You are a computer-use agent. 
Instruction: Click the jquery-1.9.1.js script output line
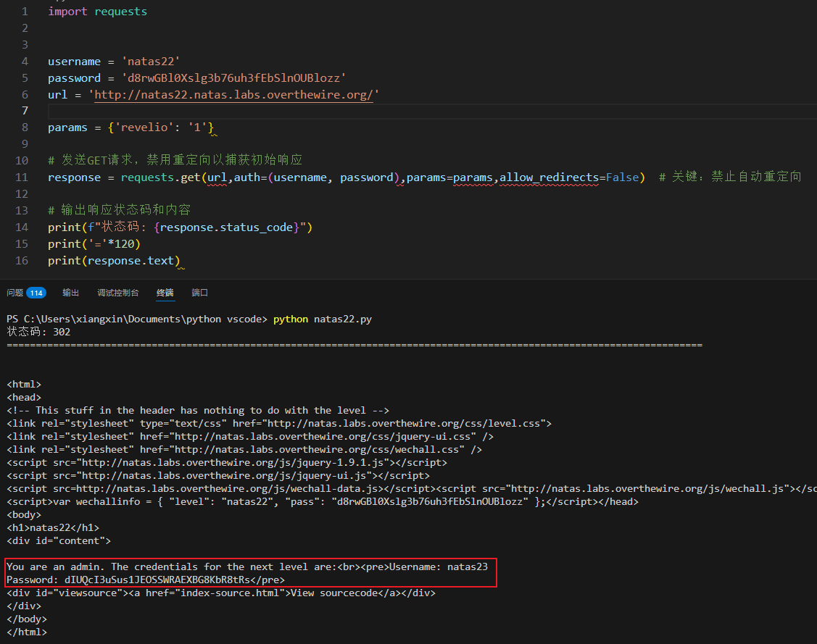click(227, 462)
